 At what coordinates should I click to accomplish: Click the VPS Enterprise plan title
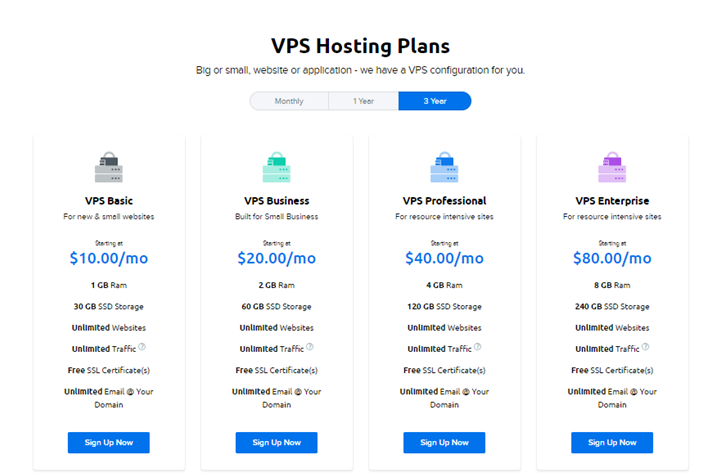tap(612, 201)
